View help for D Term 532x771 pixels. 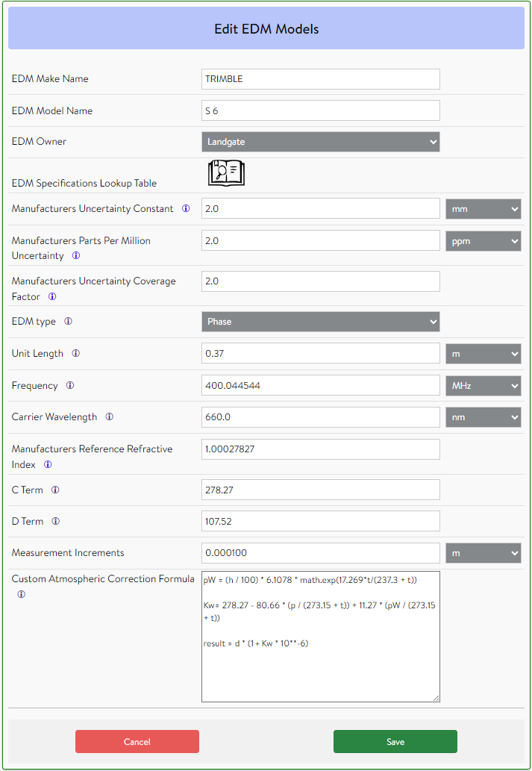(55, 521)
